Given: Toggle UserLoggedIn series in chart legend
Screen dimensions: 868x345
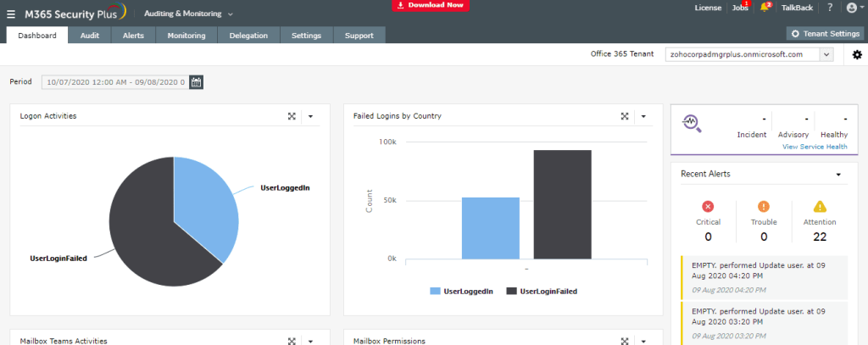Looking at the screenshot, I should [461, 291].
